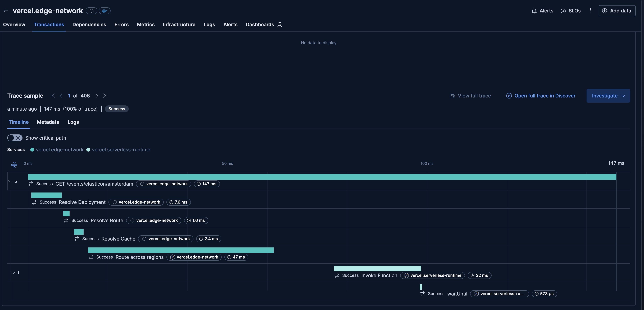The height and width of the screenshot is (310, 644).
Task: Click the GET /events 147 ms timeline bar
Action: [322, 177]
